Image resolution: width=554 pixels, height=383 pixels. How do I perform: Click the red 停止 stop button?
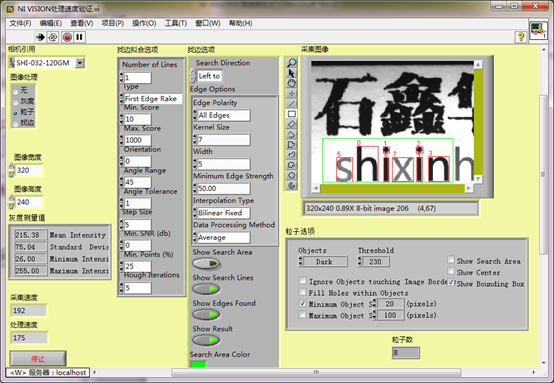click(x=38, y=359)
